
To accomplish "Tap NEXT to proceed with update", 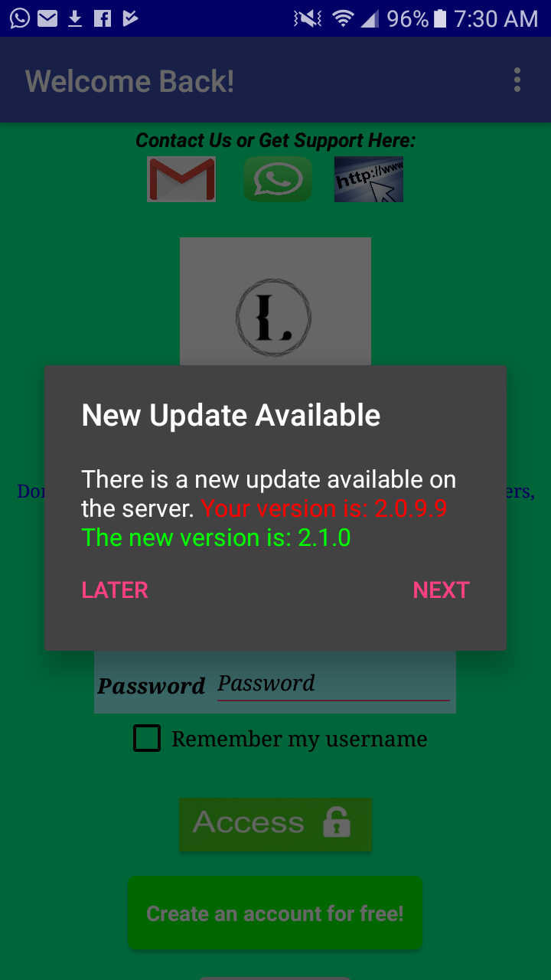I will point(441,590).
